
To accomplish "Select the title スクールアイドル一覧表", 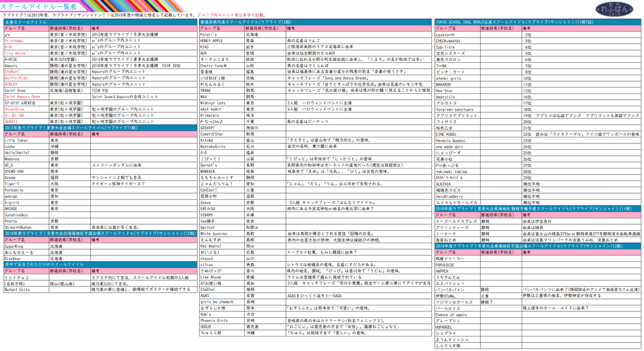I will point(39,7).
